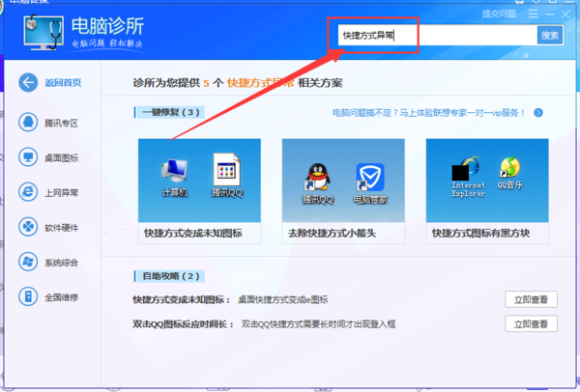Open the VIP expert service link 电脑问题搞不定
The width and height of the screenshot is (580, 392).
pyautogui.click(x=428, y=113)
